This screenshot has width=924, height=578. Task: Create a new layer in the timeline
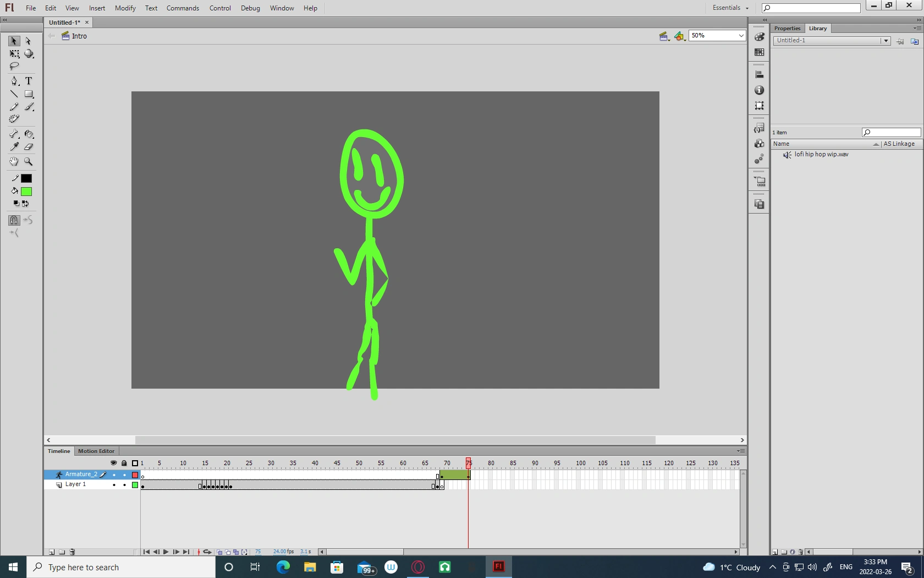click(51, 552)
